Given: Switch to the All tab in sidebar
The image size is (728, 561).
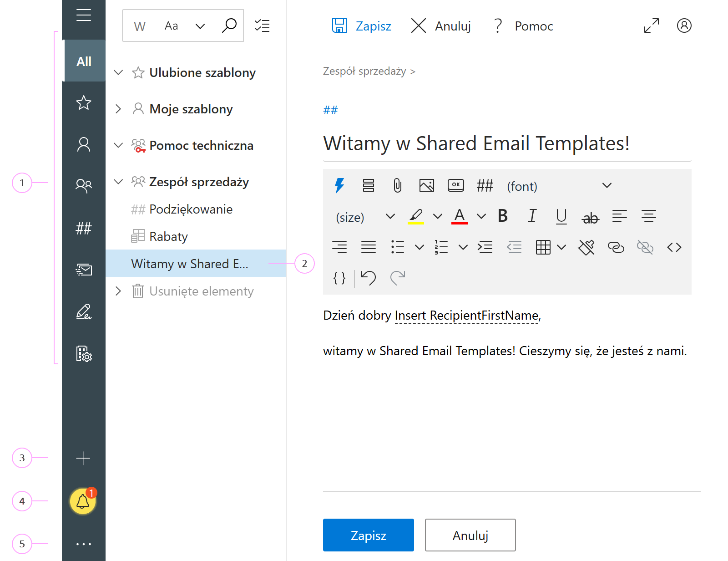Looking at the screenshot, I should coord(84,61).
